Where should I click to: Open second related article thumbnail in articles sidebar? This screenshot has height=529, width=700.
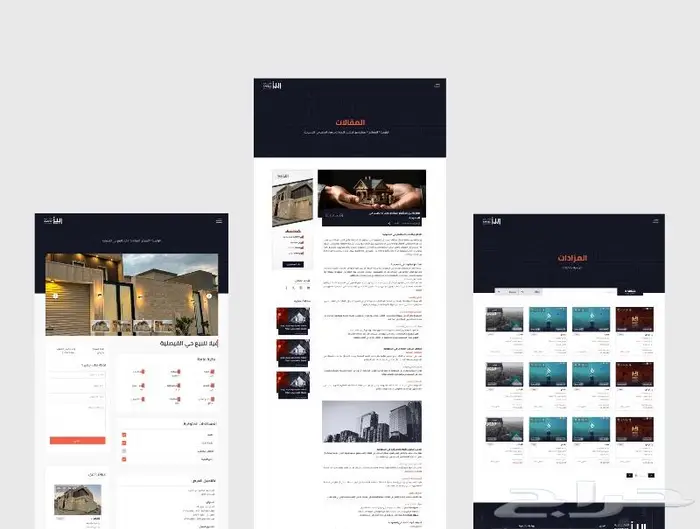[293, 353]
